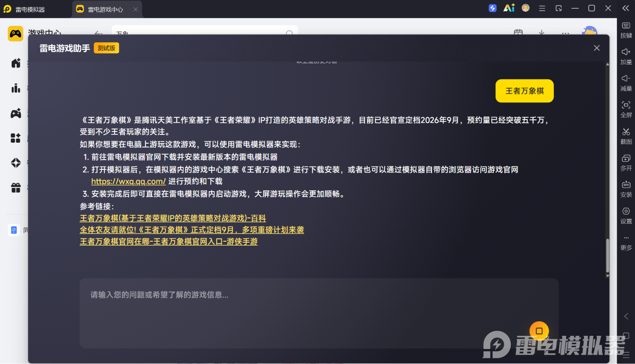Collapse the right toolbar with double chevron
This screenshot has width=635, height=364.
(x=626, y=8)
